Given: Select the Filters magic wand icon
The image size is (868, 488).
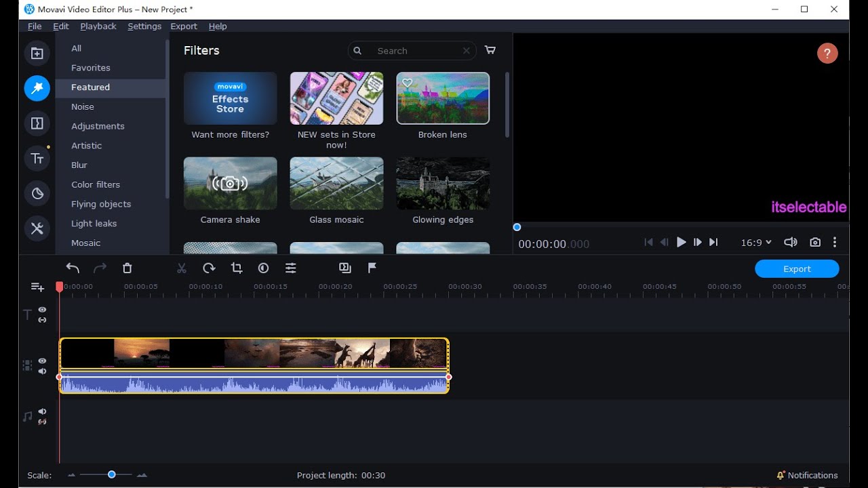Looking at the screenshot, I should pos(37,88).
